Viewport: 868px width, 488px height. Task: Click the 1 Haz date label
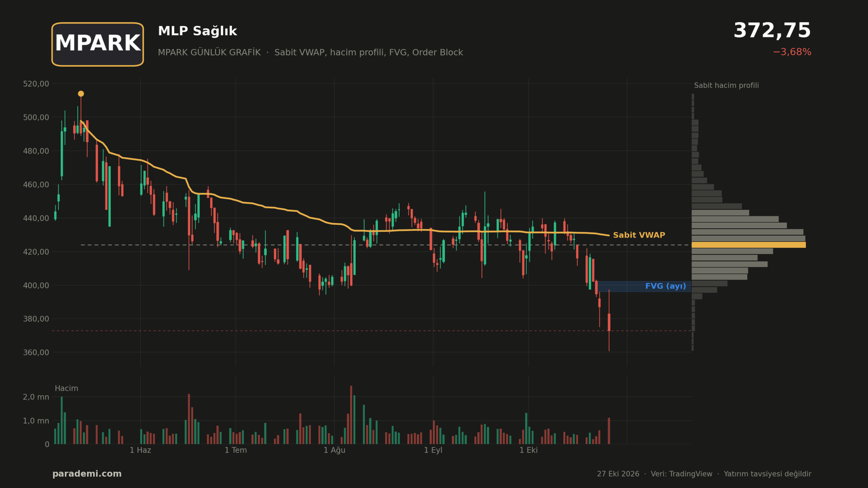pyautogui.click(x=141, y=451)
